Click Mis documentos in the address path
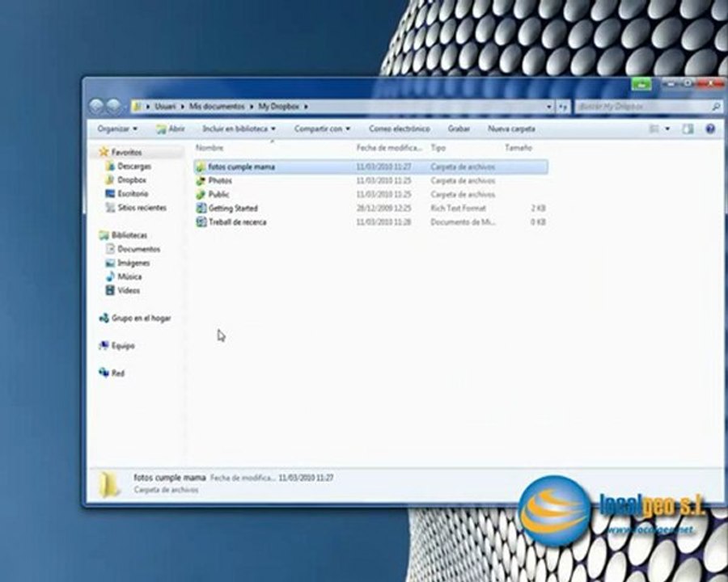The image size is (728, 582). pos(216,106)
